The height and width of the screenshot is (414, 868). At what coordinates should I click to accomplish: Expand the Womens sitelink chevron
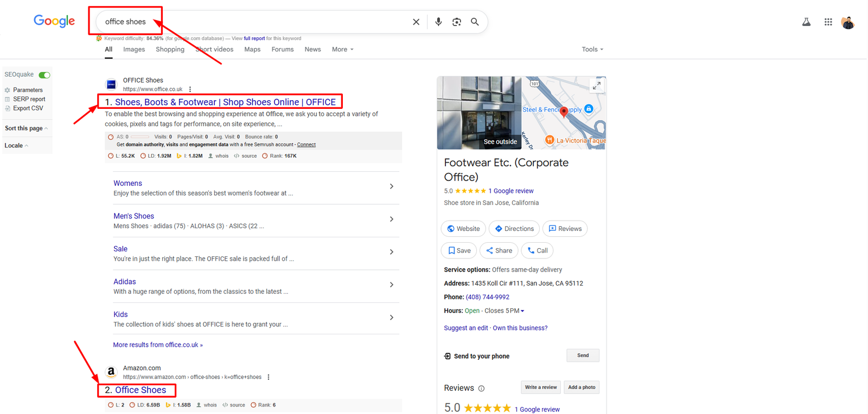point(392,186)
